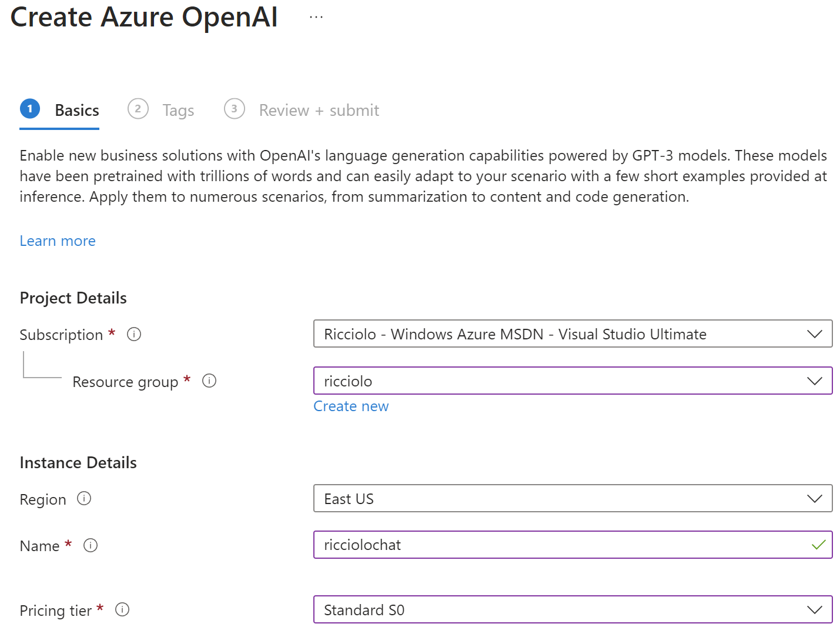Click the Resource group info icon

209,381
